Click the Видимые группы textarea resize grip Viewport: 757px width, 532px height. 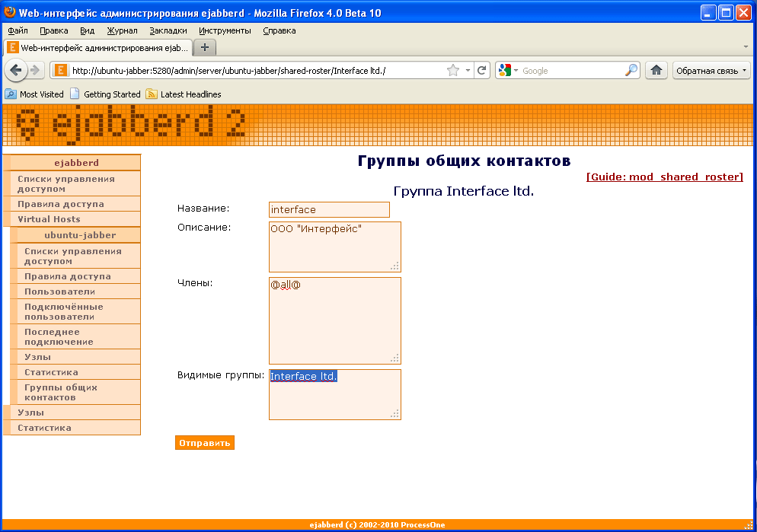[395, 413]
